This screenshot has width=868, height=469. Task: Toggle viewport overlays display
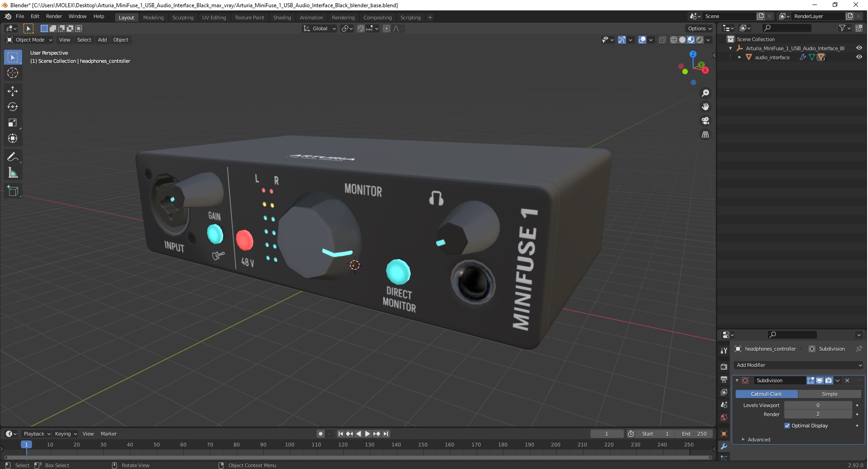click(x=642, y=40)
